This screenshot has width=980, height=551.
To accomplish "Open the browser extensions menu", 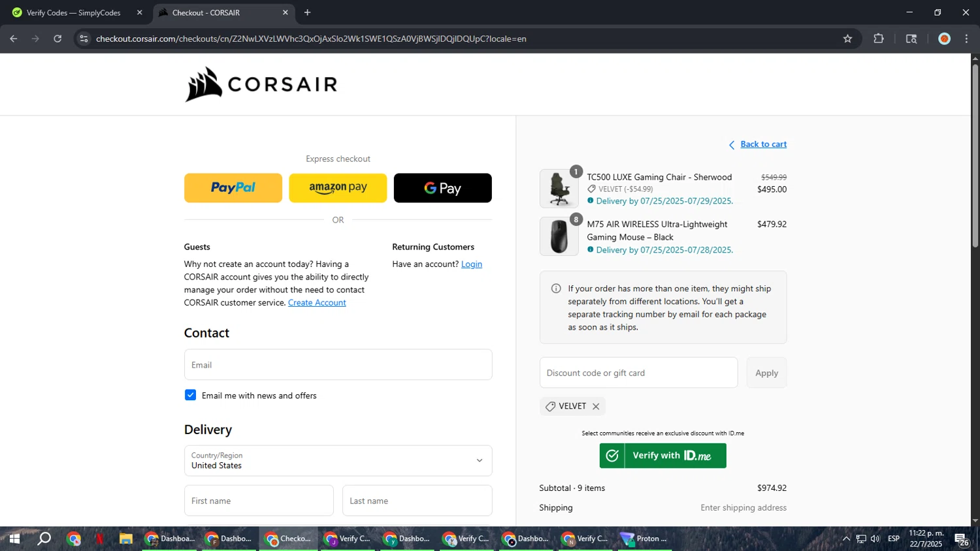I will 879,39.
